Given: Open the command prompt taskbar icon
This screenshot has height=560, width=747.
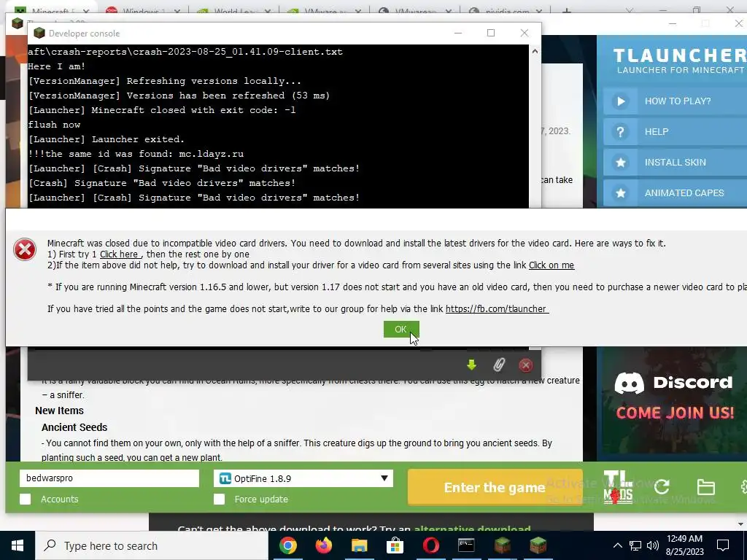Looking at the screenshot, I should [466, 545].
